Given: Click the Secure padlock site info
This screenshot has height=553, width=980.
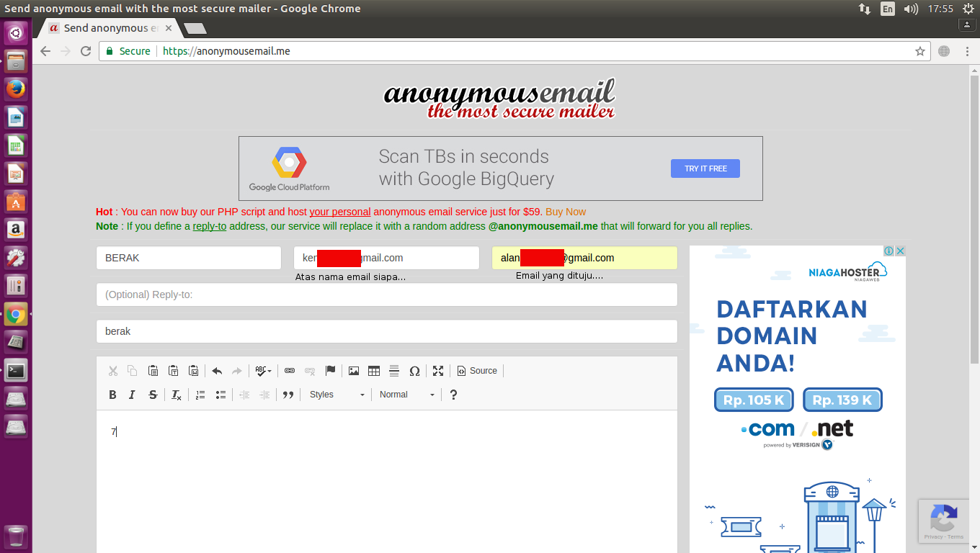Looking at the screenshot, I should point(128,51).
